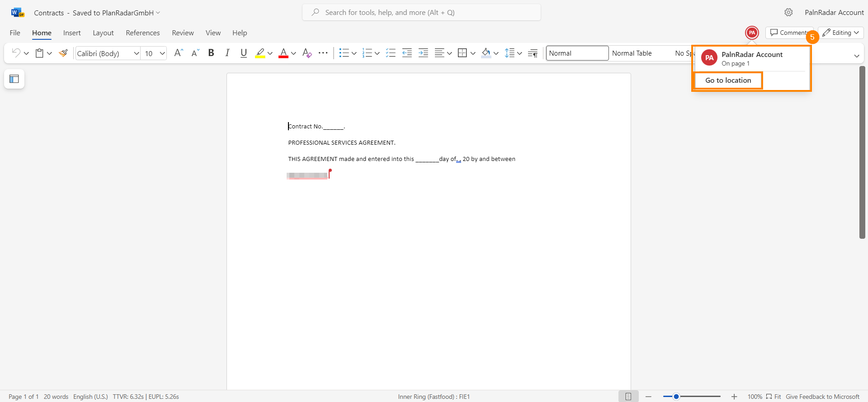The image size is (868, 402).
Task: Click the zoom slider handle
Action: (x=676, y=397)
